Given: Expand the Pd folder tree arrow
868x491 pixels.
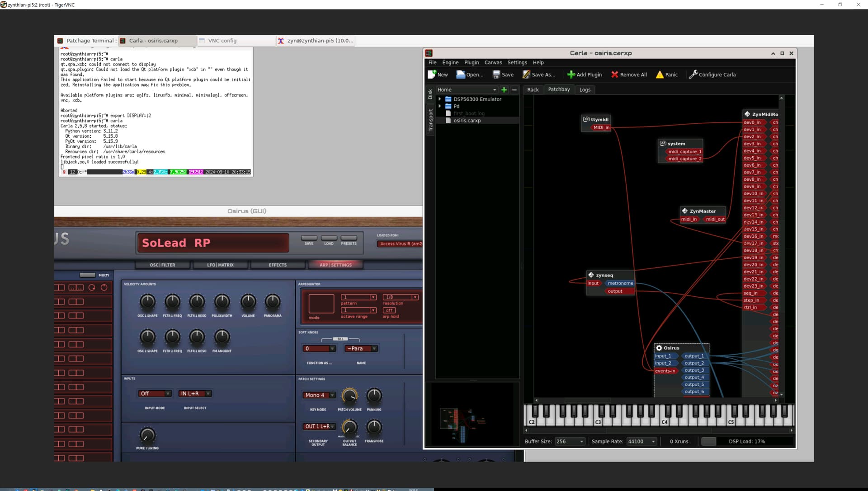Looking at the screenshot, I should pyautogui.click(x=439, y=106).
